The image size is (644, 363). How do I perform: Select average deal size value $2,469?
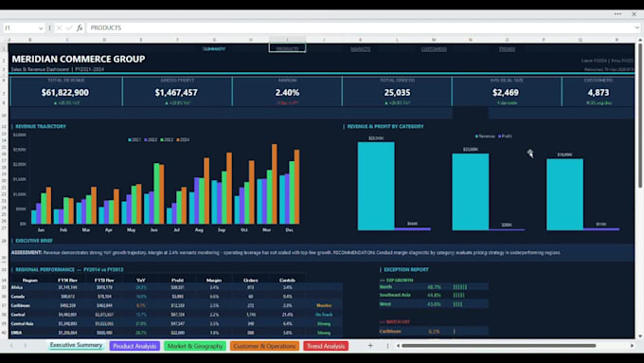507,93
